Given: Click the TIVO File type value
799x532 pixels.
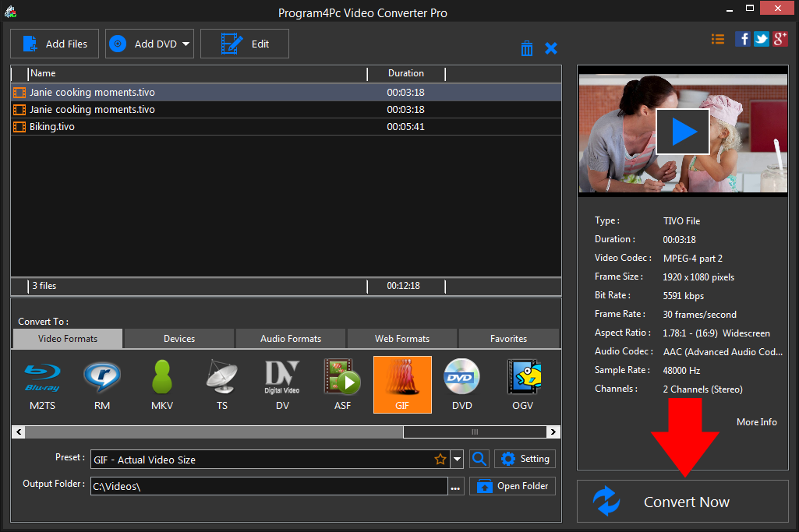Looking at the screenshot, I should [x=681, y=221].
